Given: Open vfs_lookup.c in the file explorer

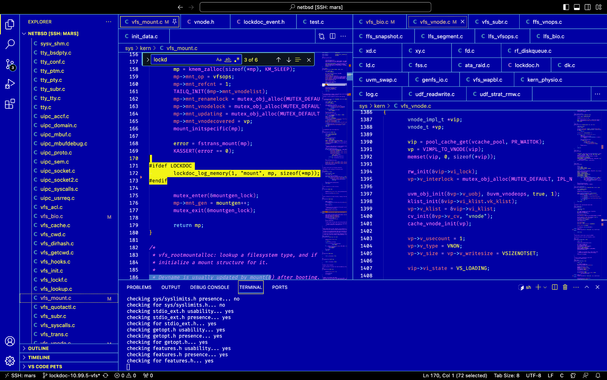Looking at the screenshot, I should coord(69,289).
